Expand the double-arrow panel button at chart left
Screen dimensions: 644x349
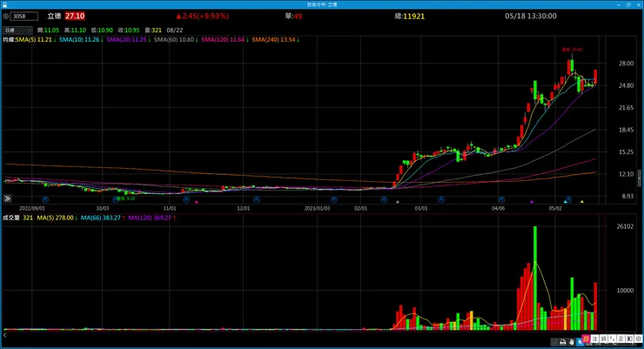(x=7, y=198)
